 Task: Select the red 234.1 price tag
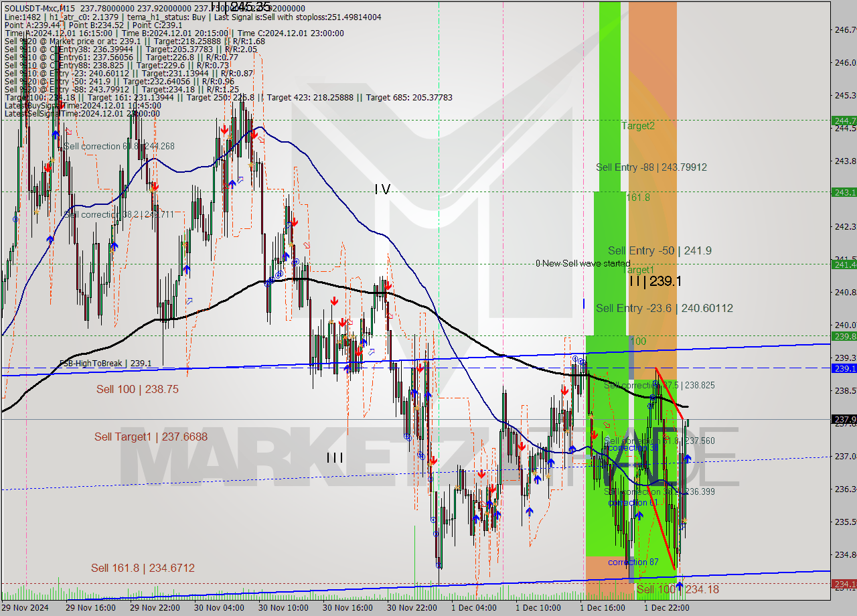tap(844, 584)
